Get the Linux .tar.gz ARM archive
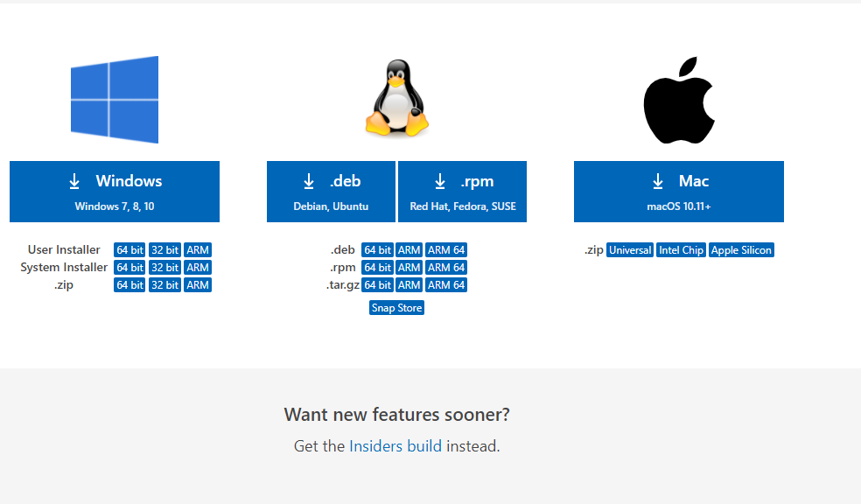 click(x=409, y=285)
